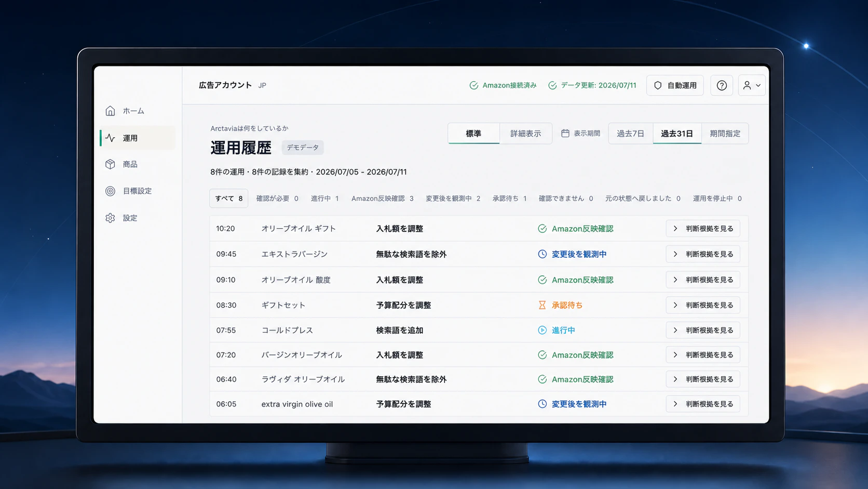This screenshot has height=489, width=868.
Task: Filter by 承認待ち 1 tab
Action: pos(509,199)
